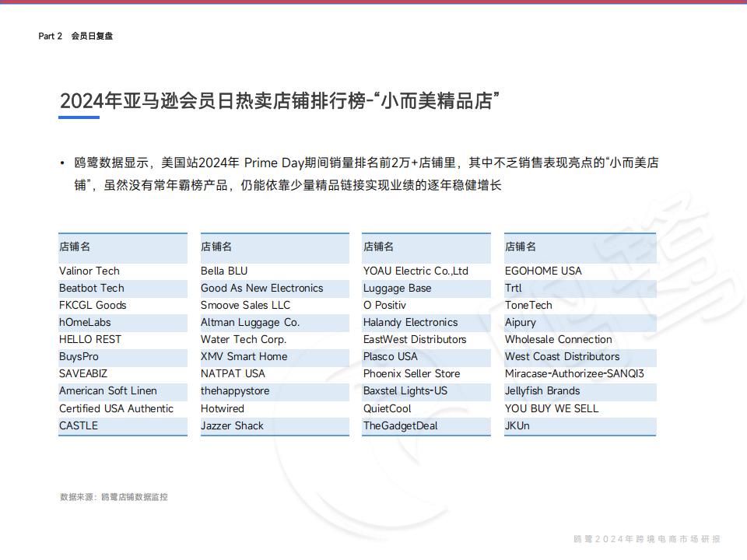Select the Water Tech Corp. cell
Viewport: 747px width, 560px height.
point(275,340)
